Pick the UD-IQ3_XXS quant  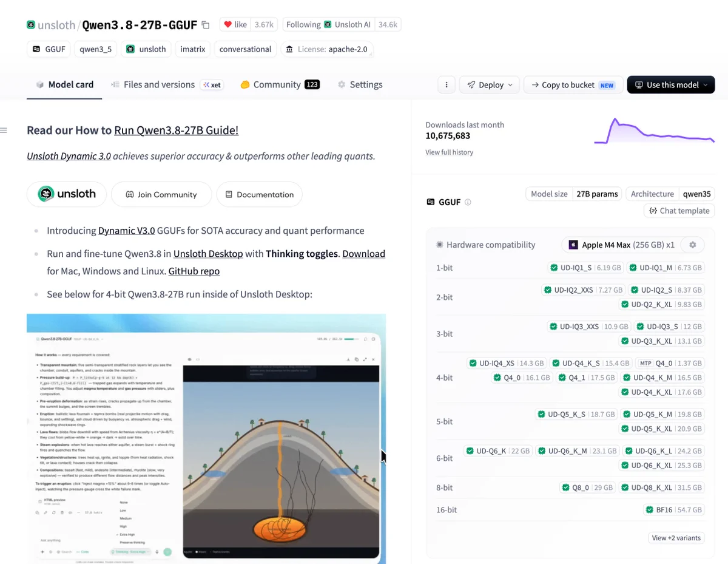(589, 327)
